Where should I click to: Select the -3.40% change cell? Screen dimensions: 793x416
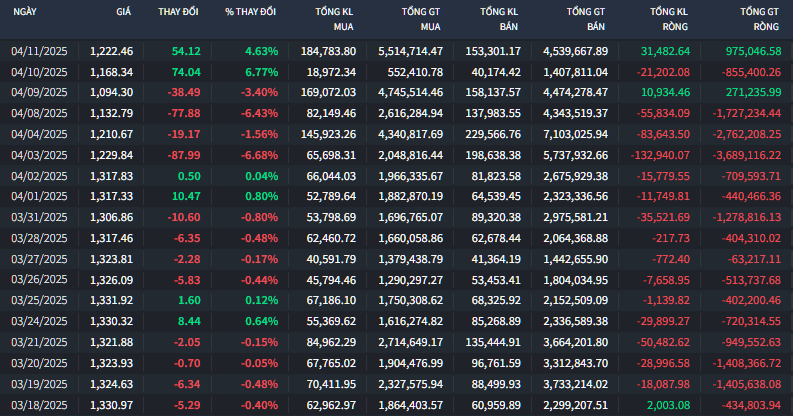coord(259,93)
